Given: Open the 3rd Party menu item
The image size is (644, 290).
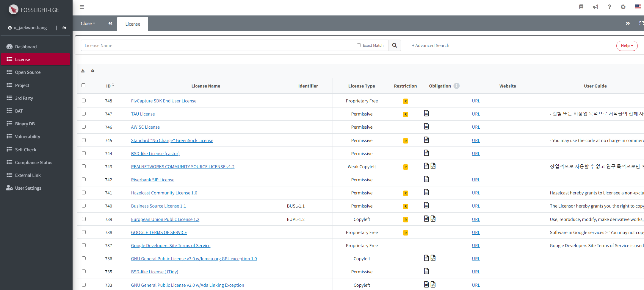Looking at the screenshot, I should (35, 98).
